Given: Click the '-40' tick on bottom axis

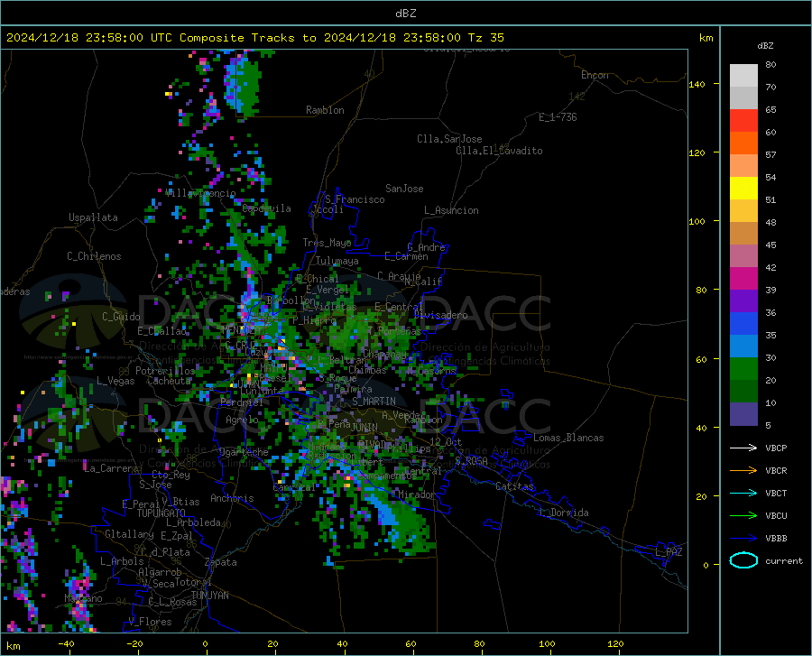Looking at the screenshot, I should (66, 643).
